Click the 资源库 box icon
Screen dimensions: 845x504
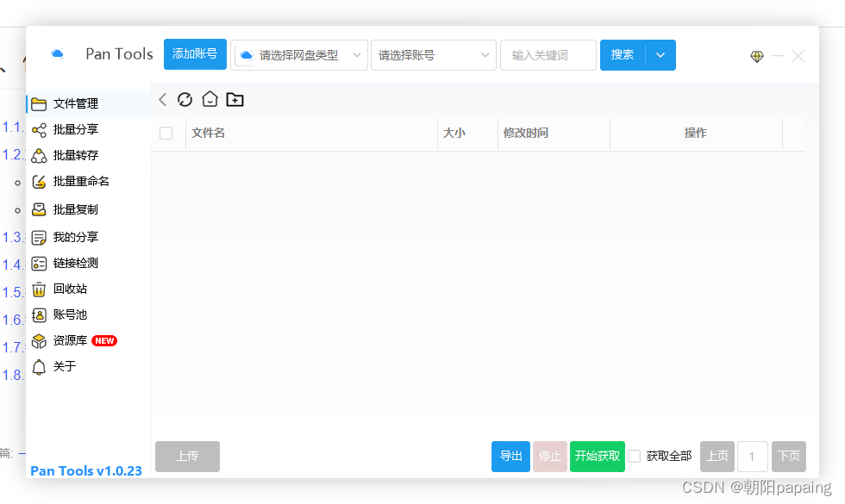coord(39,341)
